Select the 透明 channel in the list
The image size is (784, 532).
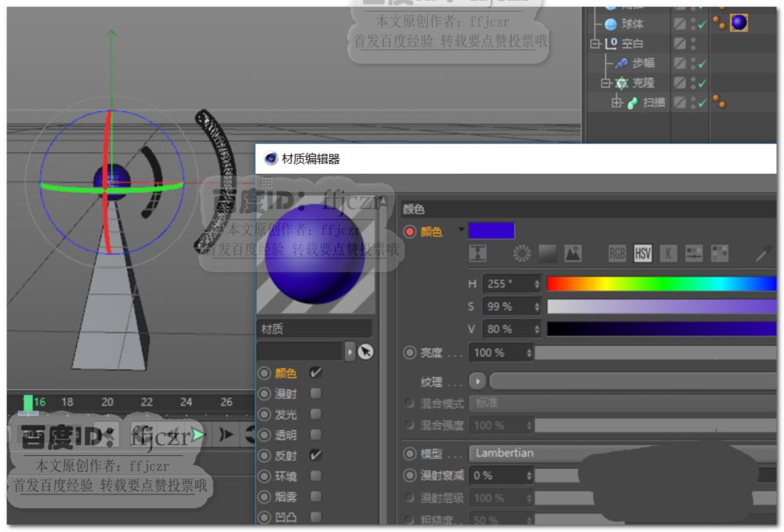(x=285, y=435)
